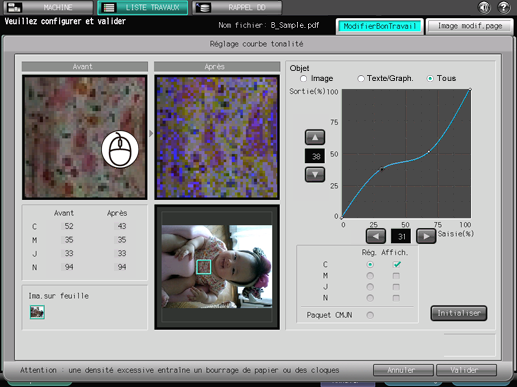Select the Ima. sur feuille page thumbnail
Screen dimensions: 517x387
coord(37,312)
